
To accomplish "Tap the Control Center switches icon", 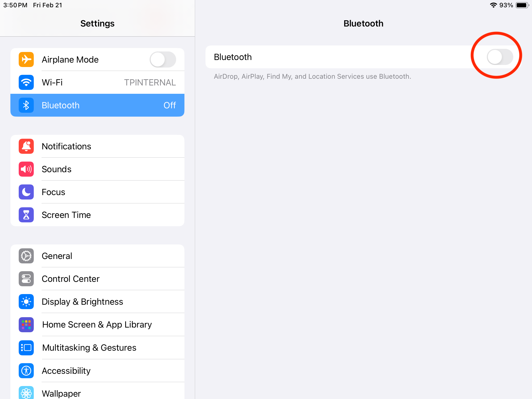I will [26, 279].
